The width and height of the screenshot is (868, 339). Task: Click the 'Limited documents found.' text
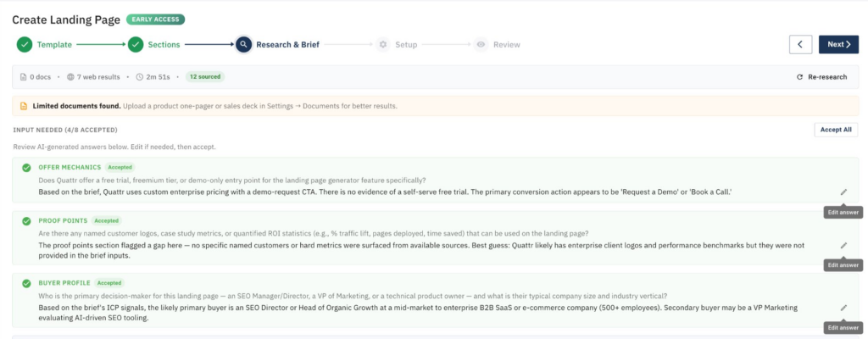coord(76,106)
